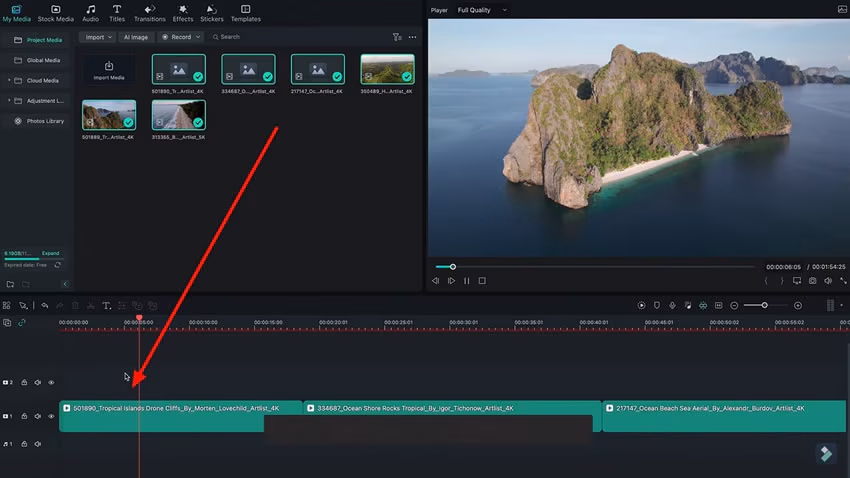850x478 pixels.
Task: Hide video track 2 with eye icon
Action: [51, 382]
